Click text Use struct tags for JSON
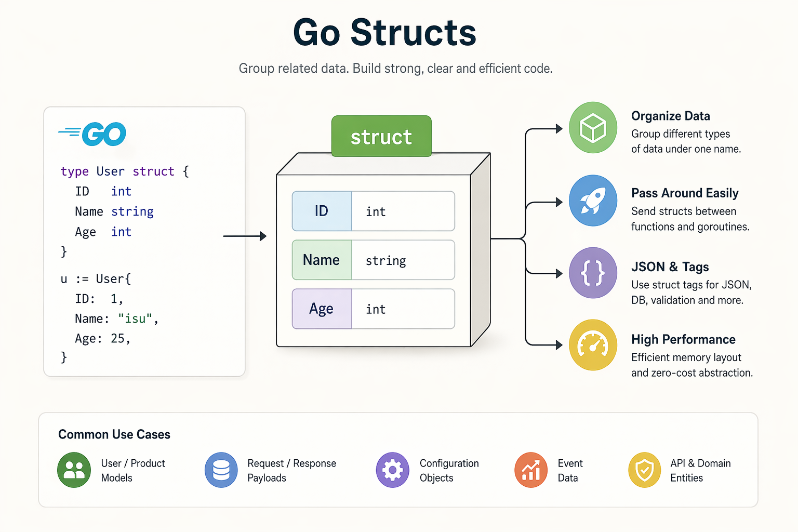Viewport: 798px width, 532px height. tap(691, 285)
